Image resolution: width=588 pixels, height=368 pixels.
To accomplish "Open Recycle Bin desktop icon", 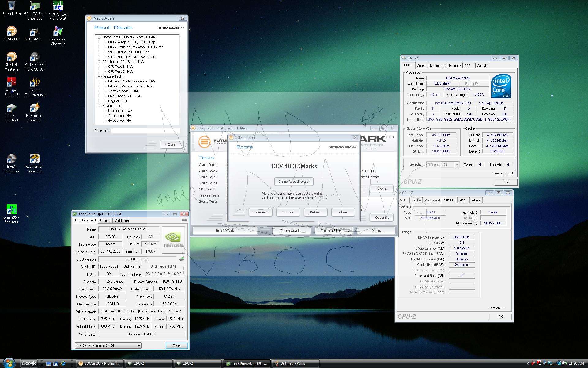I will (x=12, y=8).
